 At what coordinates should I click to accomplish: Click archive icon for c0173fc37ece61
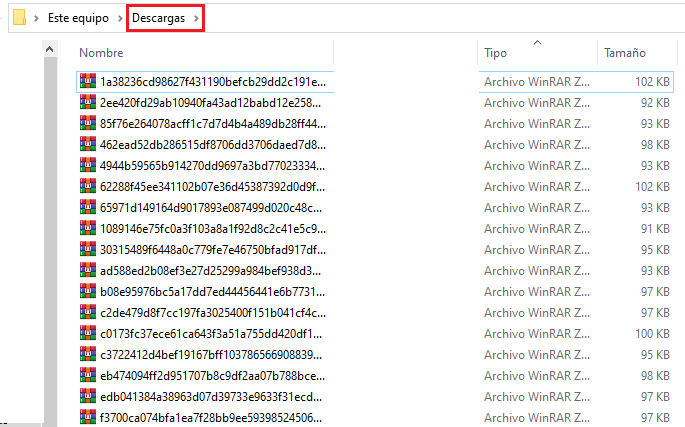coord(88,333)
